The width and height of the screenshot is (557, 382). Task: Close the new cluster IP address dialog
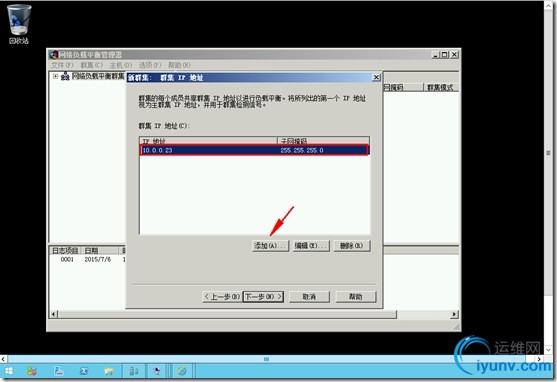376,77
